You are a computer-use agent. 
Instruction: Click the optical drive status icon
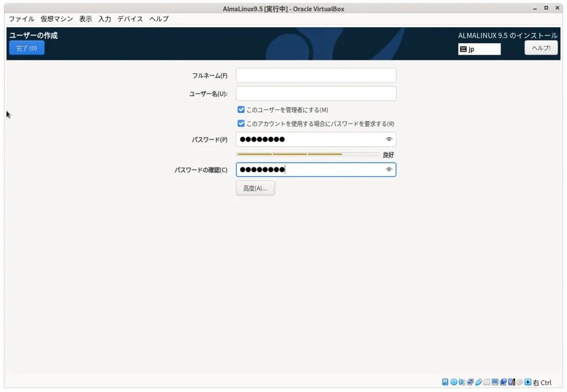tap(454, 382)
